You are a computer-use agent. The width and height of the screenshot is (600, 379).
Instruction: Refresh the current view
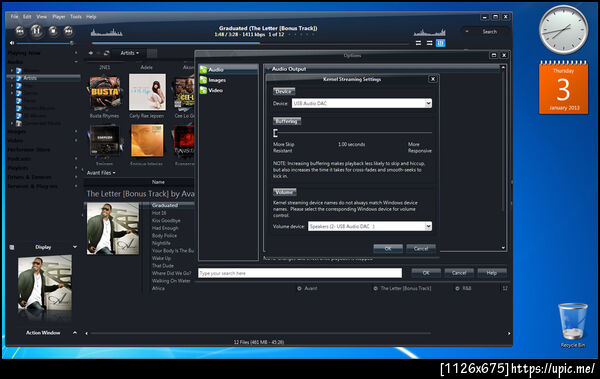(107, 53)
